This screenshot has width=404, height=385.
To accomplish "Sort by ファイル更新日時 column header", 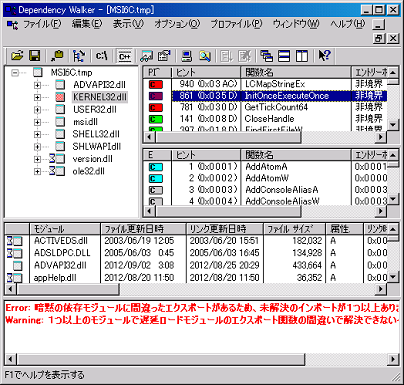I will [x=143, y=229].
